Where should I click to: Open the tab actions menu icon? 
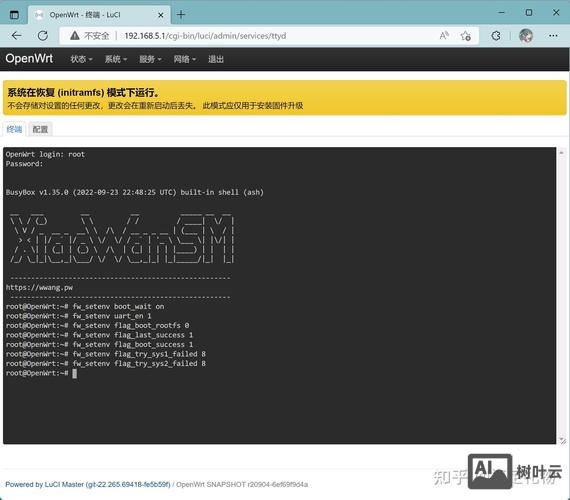[x=14, y=15]
